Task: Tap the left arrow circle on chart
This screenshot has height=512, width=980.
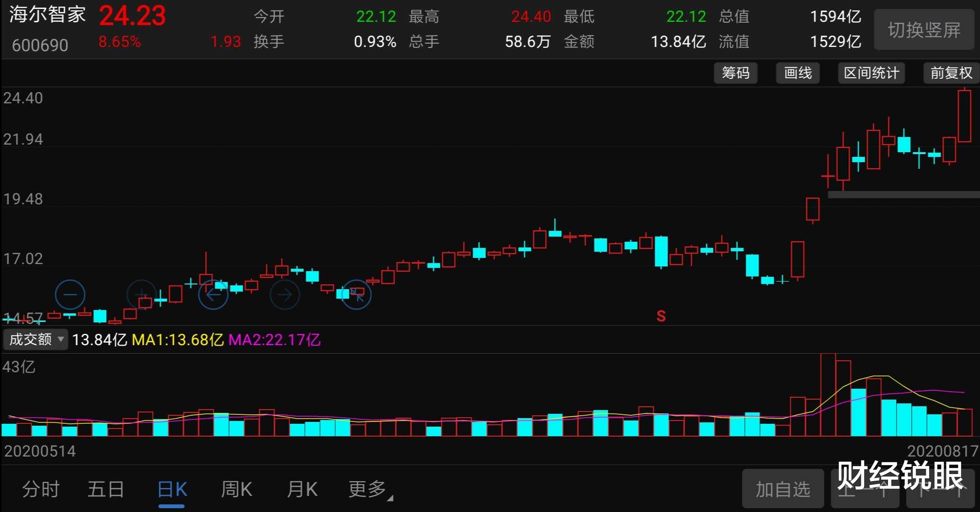Action: [213, 295]
